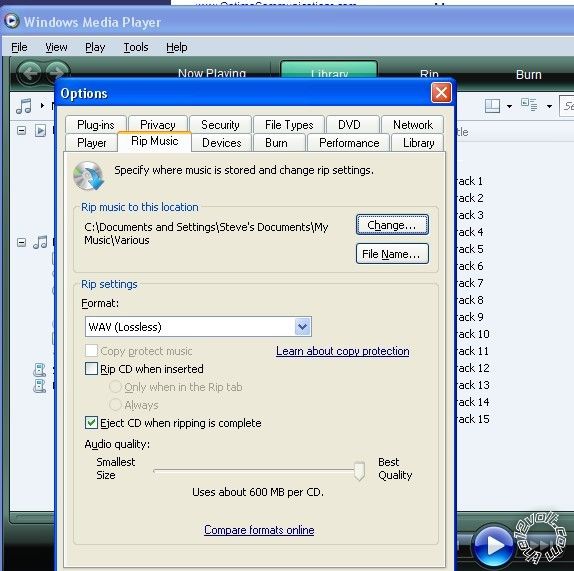574x571 pixels.
Task: Select Track 10 in the track list
Action: coord(473,334)
